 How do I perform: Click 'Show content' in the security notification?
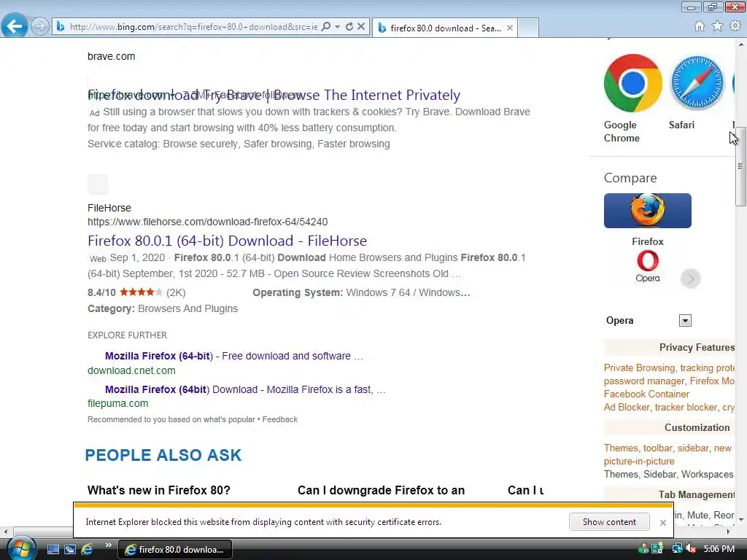609,522
